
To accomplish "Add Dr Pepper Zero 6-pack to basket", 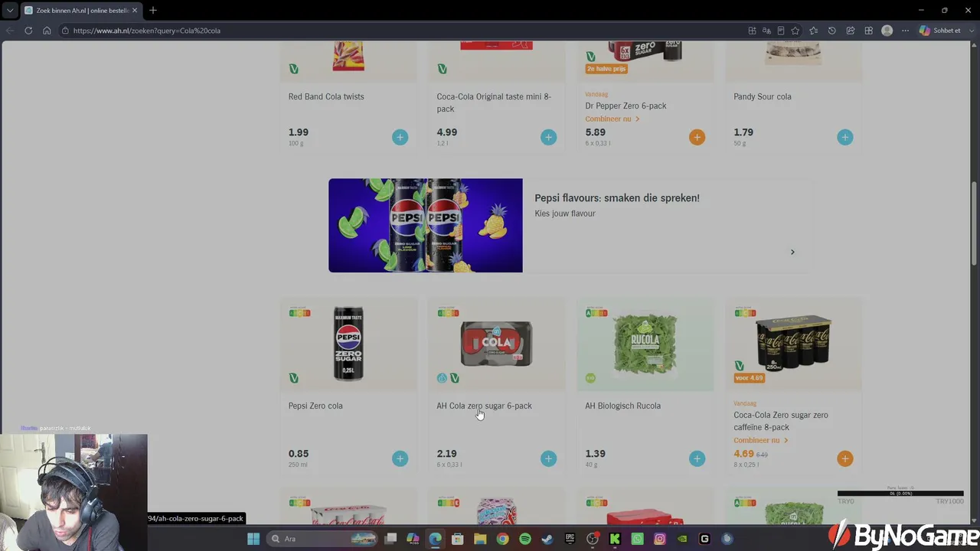I will 697,137.
